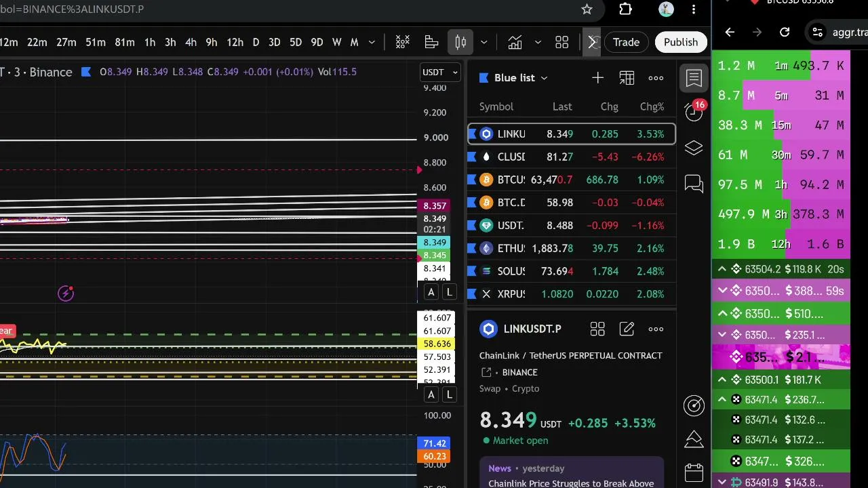Open the chat bubbles sidebar icon
This screenshot has height=488, width=868.
(x=694, y=184)
